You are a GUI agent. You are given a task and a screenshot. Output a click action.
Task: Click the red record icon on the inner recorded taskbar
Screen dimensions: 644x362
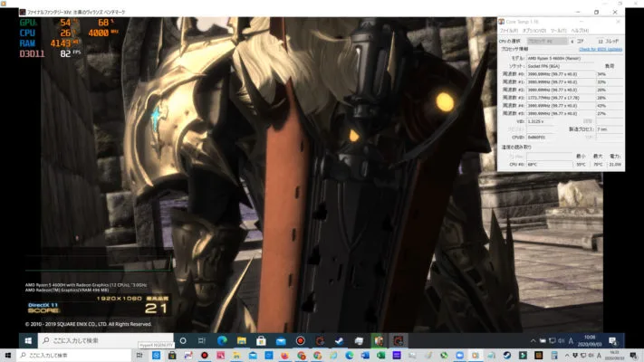(x=300, y=340)
